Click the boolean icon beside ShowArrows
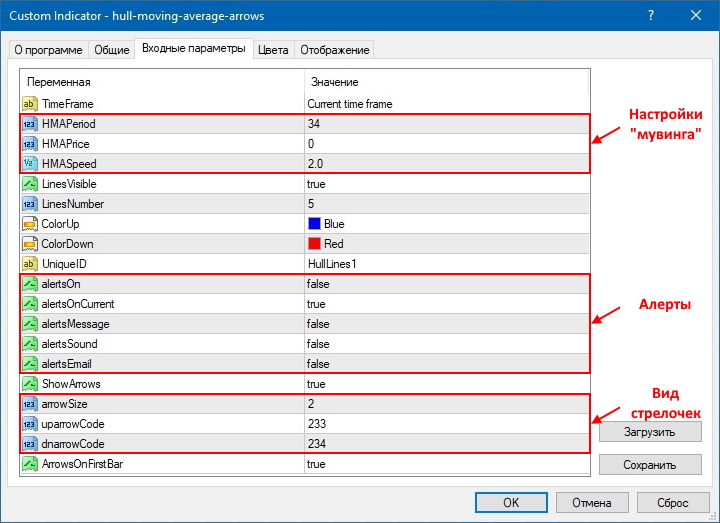 29,384
